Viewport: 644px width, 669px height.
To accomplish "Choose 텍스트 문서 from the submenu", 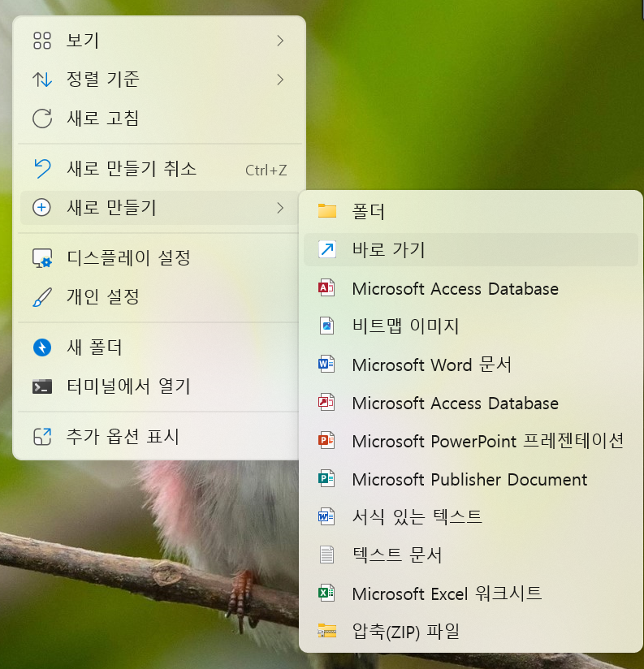I will pos(471,555).
